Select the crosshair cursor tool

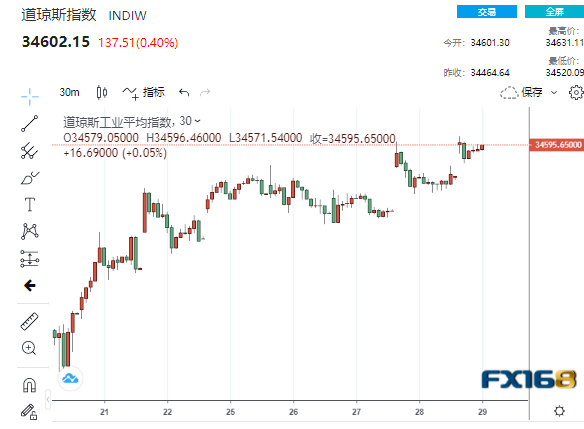click(30, 97)
